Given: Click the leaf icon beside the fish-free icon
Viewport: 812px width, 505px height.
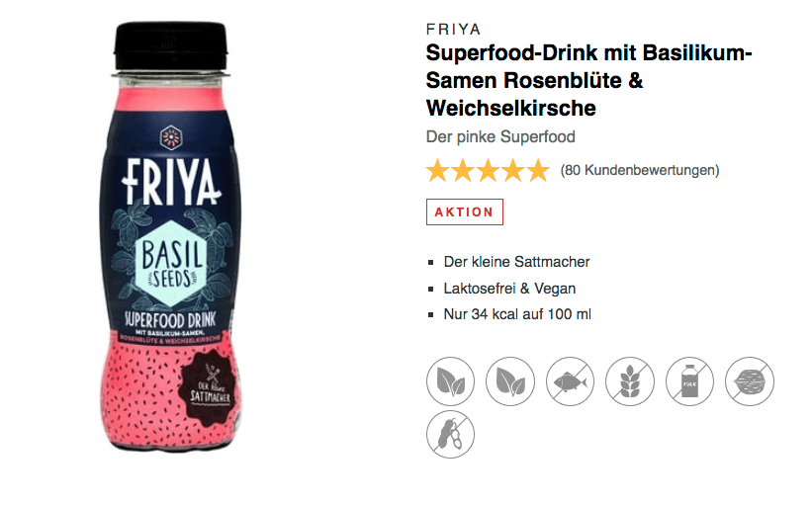Looking at the screenshot, I should tap(510, 381).
